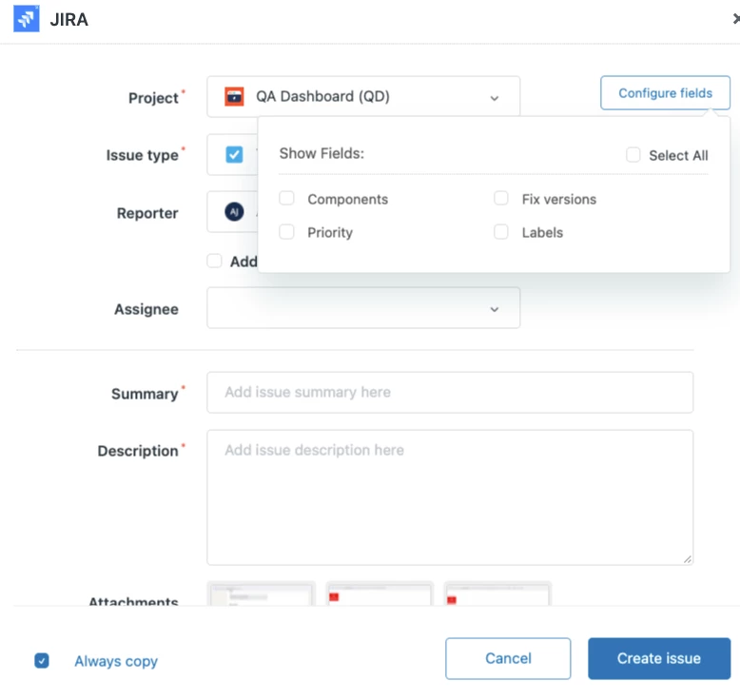Click the blue issue type checkmark icon
This screenshot has width=740, height=700.
pos(234,154)
